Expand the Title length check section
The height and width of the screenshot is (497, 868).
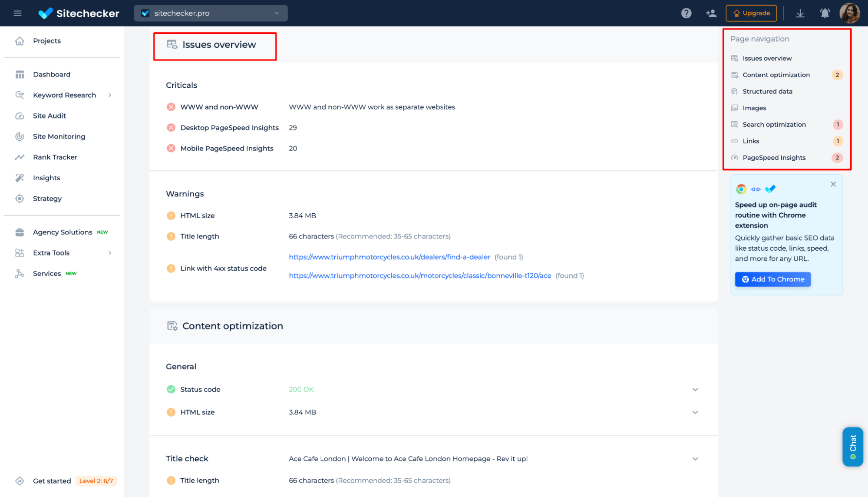pyautogui.click(x=694, y=480)
